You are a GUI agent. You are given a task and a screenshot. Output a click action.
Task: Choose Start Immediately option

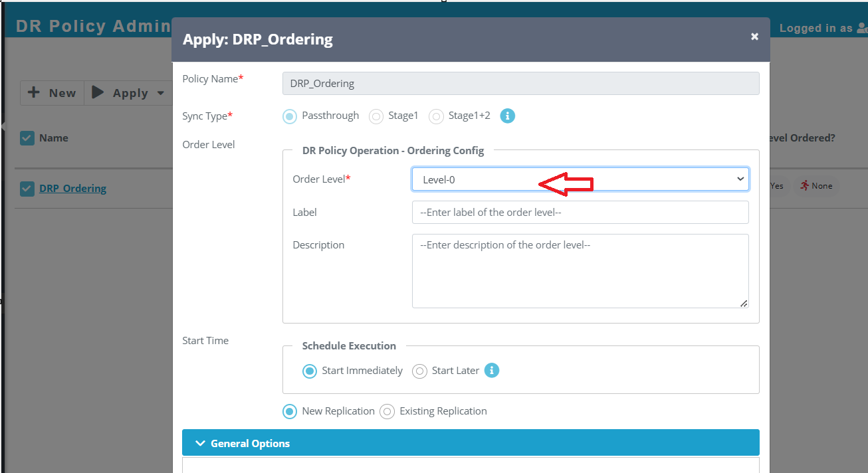tap(310, 371)
